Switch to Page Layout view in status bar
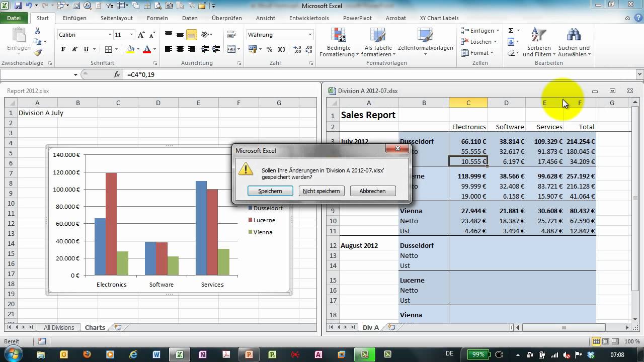This screenshot has height=362, width=644. tap(607, 341)
